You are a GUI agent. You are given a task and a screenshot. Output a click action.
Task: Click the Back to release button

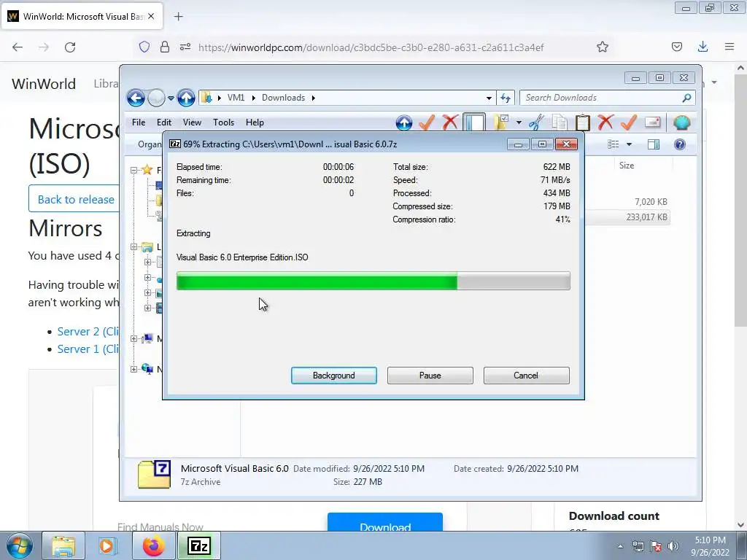(x=74, y=199)
